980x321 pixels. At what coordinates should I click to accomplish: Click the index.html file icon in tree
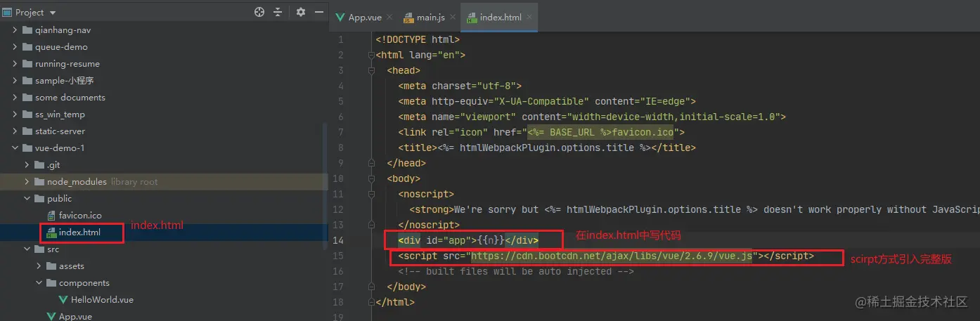tap(51, 232)
